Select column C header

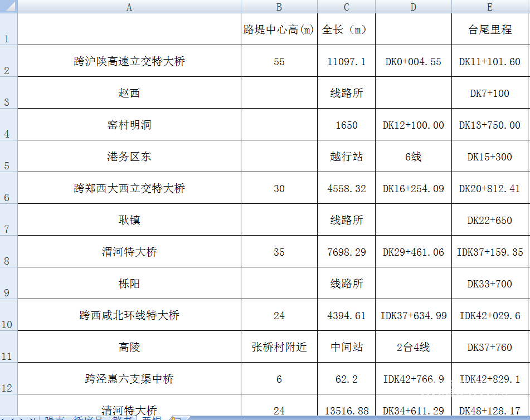[346, 7]
